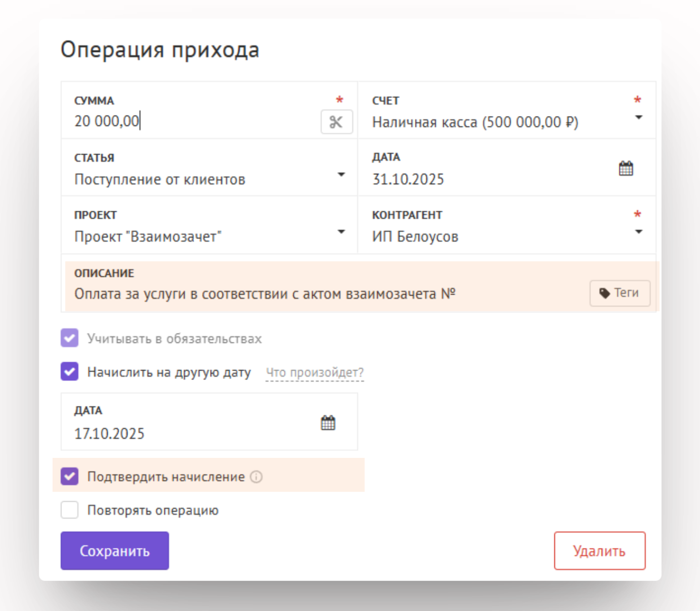This screenshot has height=611, width=700.
Task: Open calendar for the accrual date 17.10.2025
Action: click(x=328, y=422)
